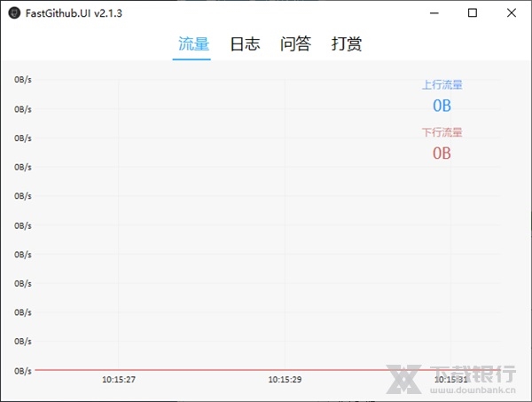The width and height of the screenshot is (532, 402).
Task: Click the 下行流量 label
Action: pos(442,132)
